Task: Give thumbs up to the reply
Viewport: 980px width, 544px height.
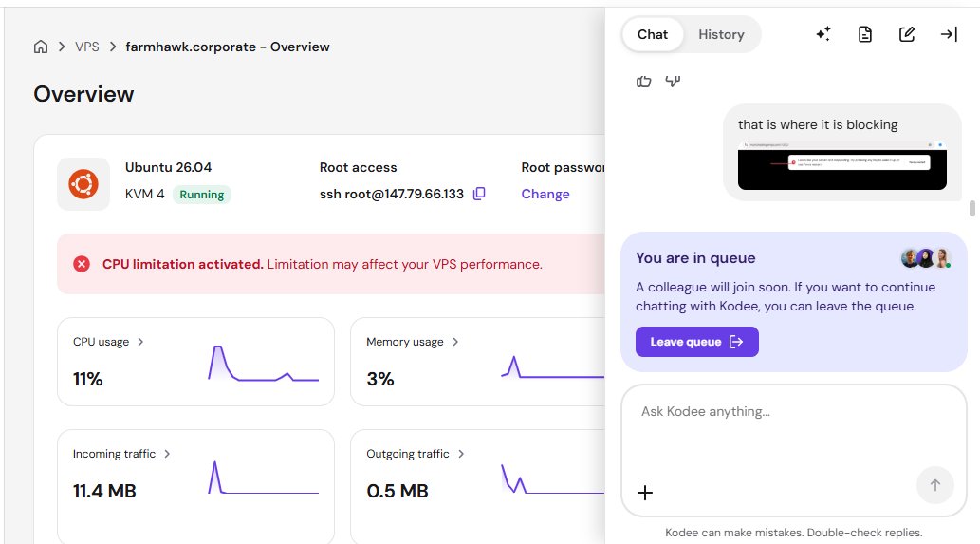Action: click(x=644, y=82)
